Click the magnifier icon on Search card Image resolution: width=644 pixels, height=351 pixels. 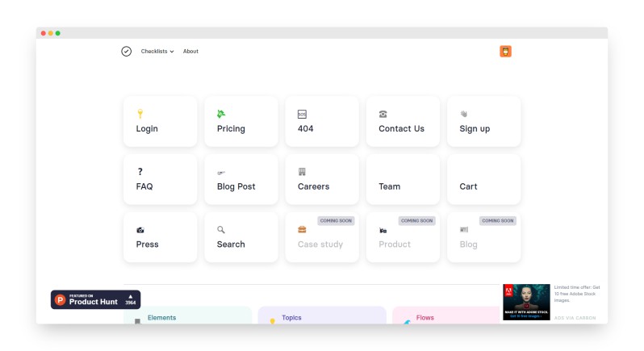click(x=221, y=230)
